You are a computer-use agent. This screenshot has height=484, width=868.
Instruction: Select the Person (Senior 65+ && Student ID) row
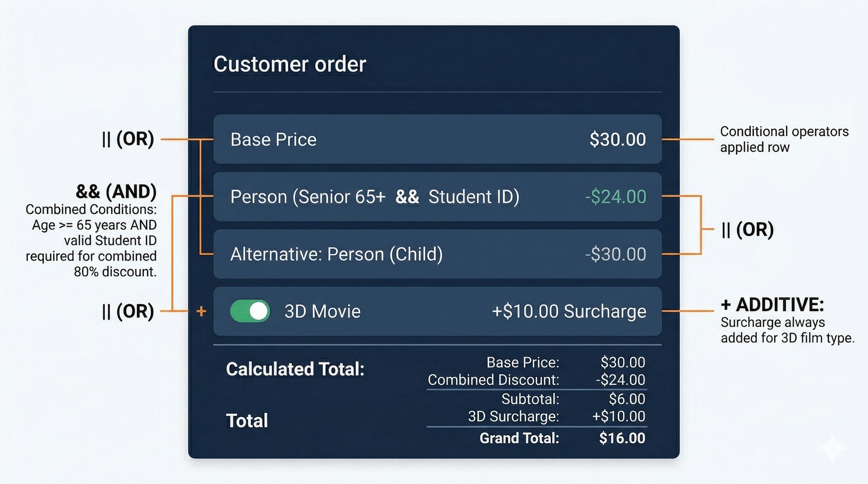(x=374, y=197)
